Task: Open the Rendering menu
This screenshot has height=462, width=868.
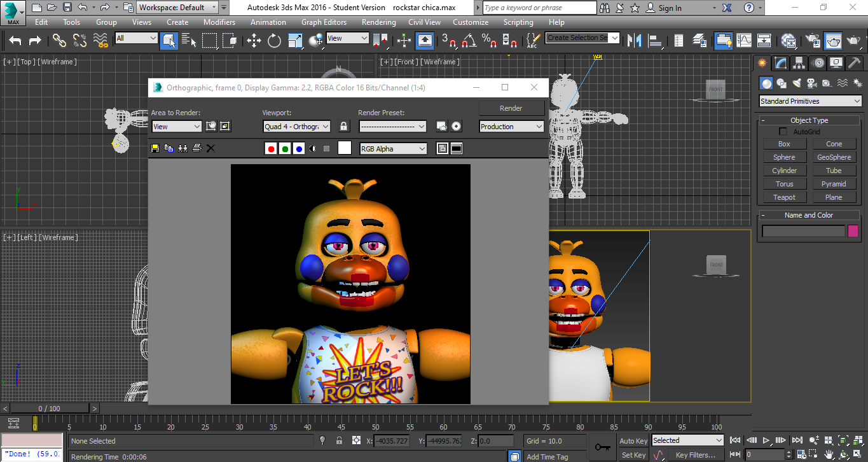Action: click(378, 22)
